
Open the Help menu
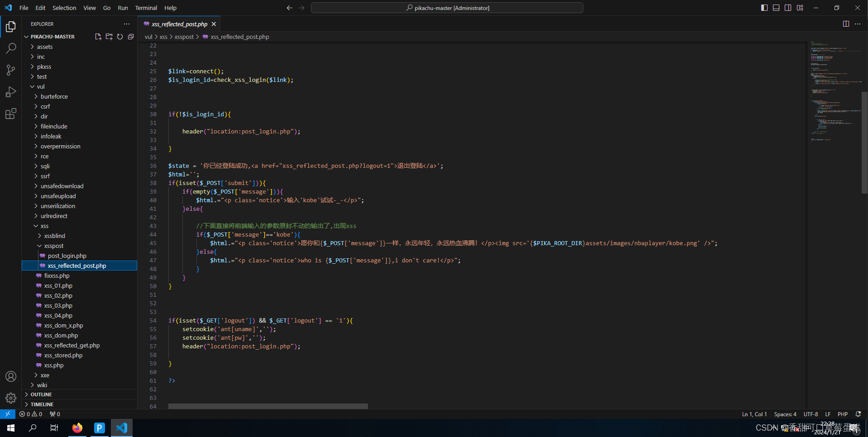point(170,8)
